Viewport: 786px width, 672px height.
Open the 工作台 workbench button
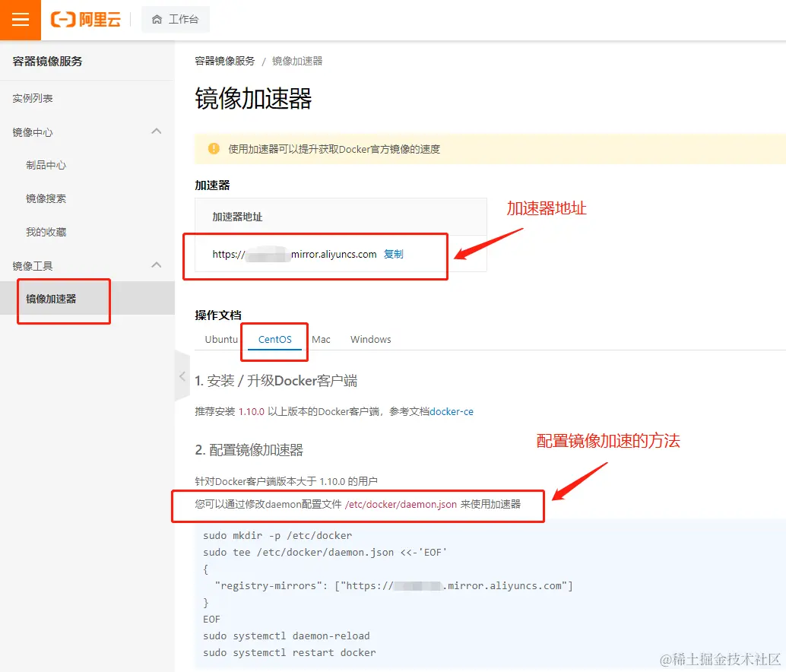pos(176,20)
